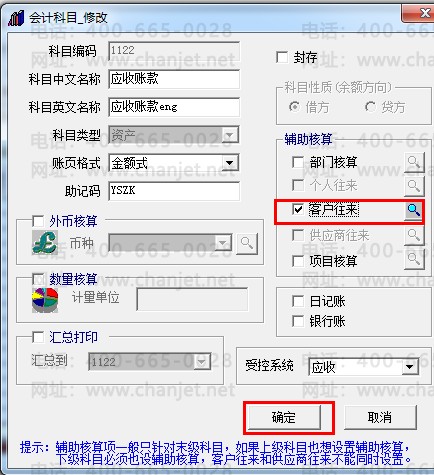Click magnifier icon beside 供应商往来
The height and width of the screenshot is (475, 434).
[x=414, y=235]
